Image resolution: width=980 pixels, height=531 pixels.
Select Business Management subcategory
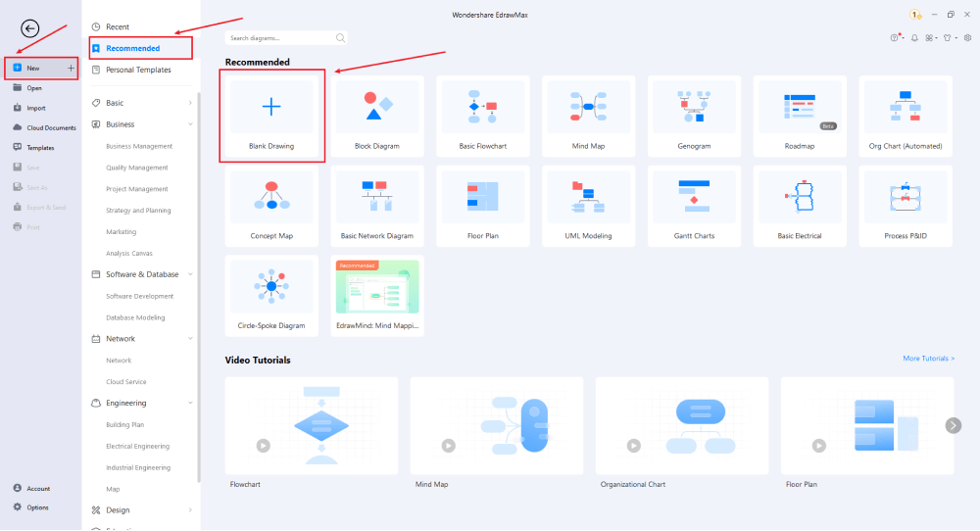(139, 146)
